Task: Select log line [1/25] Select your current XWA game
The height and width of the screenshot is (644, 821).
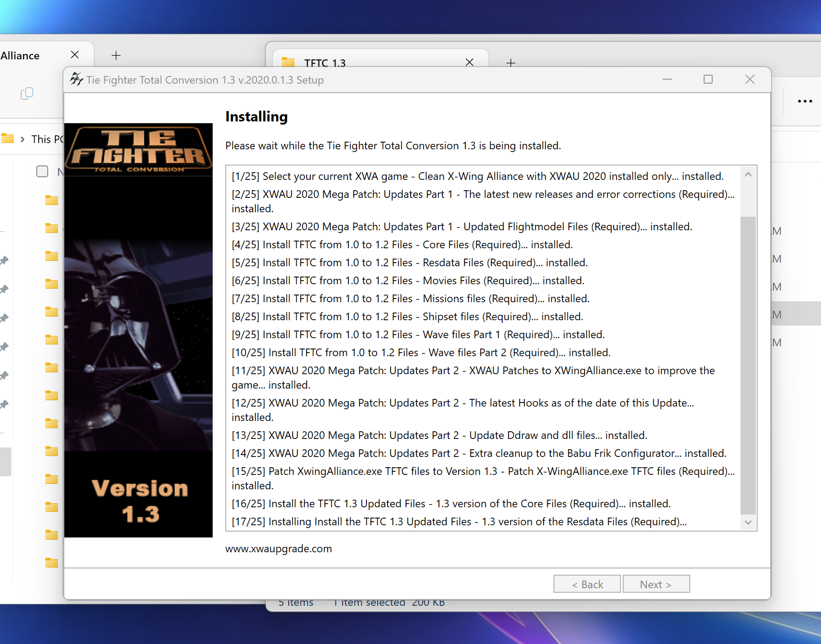Action: click(x=477, y=176)
